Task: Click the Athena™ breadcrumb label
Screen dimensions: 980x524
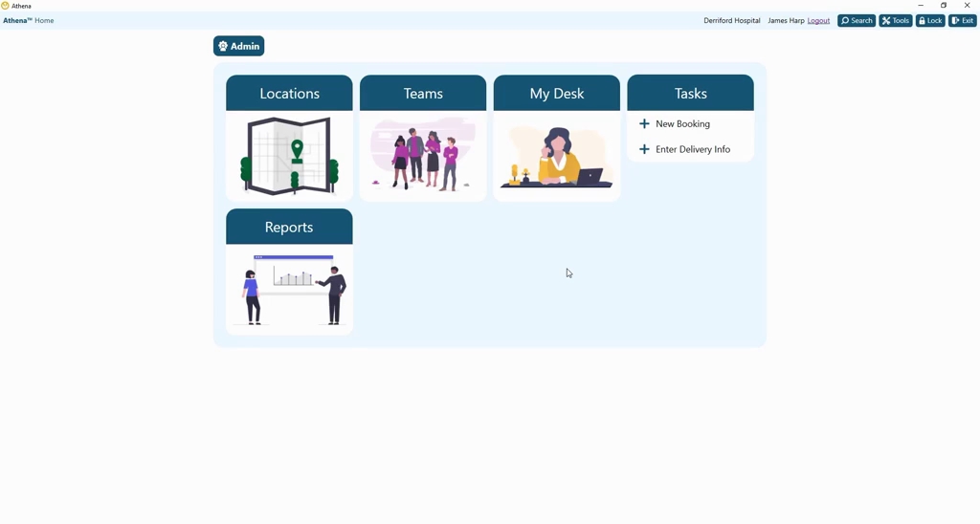Action: [x=17, y=21]
